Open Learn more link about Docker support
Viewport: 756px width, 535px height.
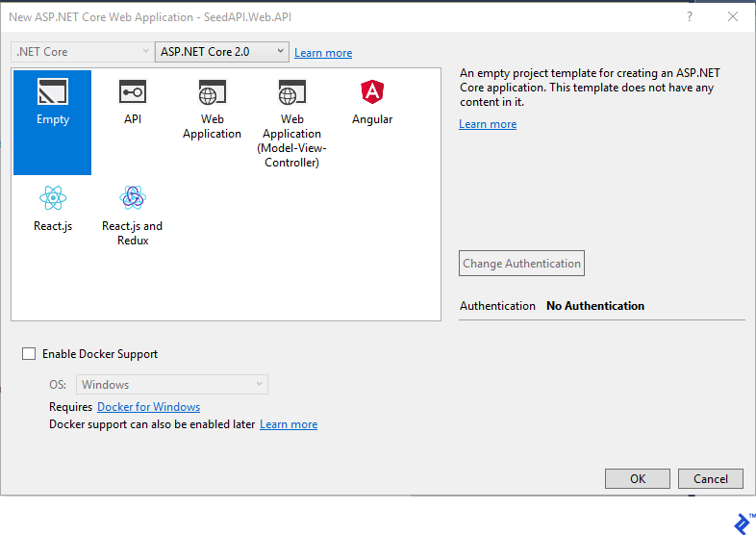289,424
